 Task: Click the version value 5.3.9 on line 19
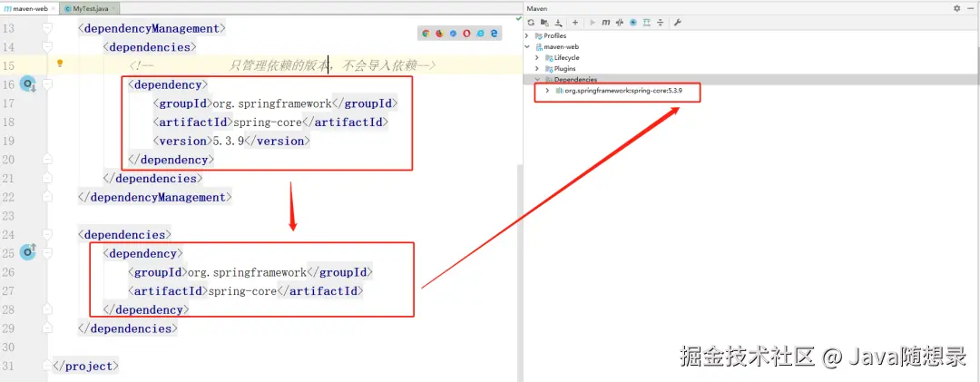[228, 142]
